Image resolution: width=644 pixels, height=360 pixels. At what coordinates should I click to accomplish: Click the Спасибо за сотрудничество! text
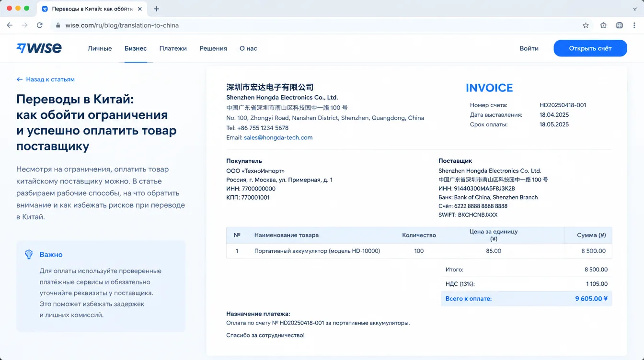(x=265, y=335)
